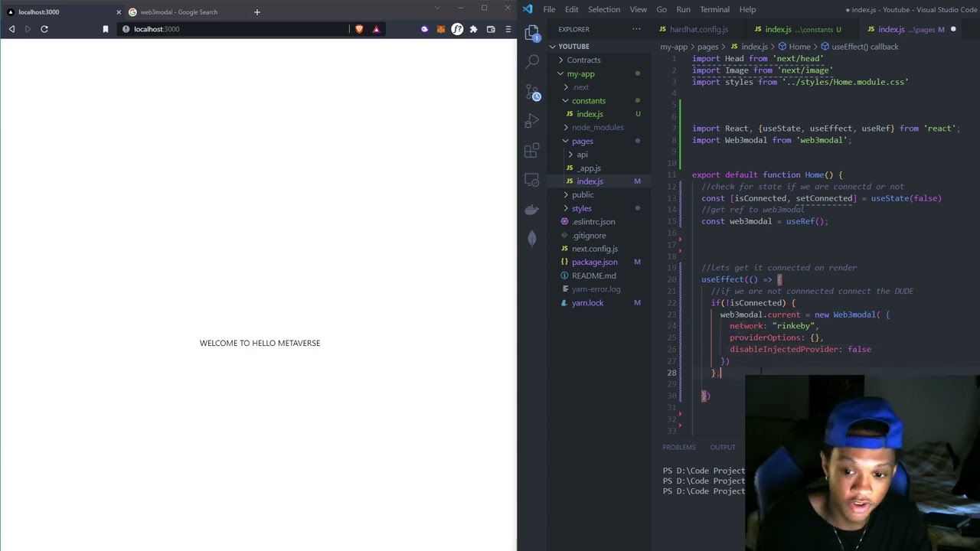Open the File menu
Screen dimensions: 980x551
click(x=549, y=9)
